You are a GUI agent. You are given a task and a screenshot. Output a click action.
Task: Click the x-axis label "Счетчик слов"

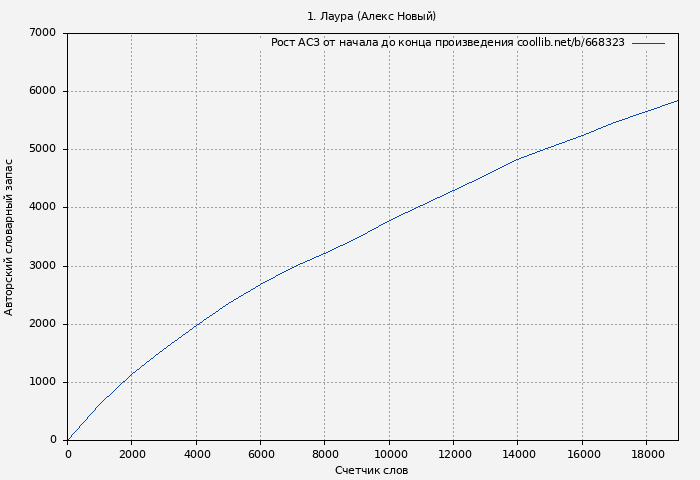click(371, 470)
